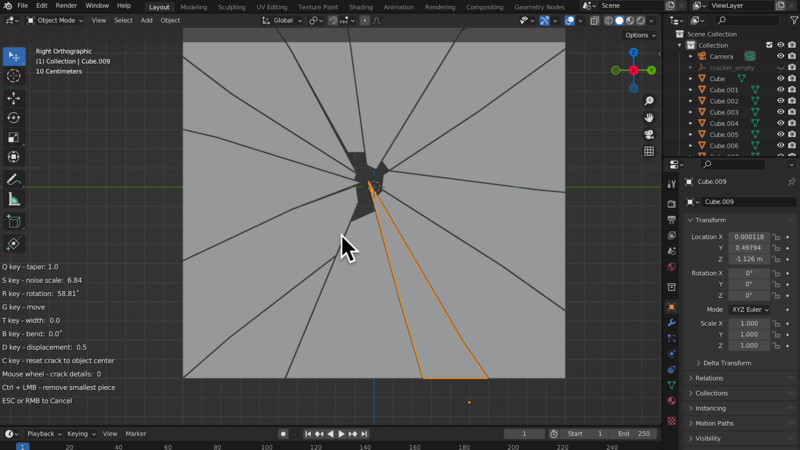Open the Object Mode dropdown
Screen dimensions: 800x450
click(55, 21)
